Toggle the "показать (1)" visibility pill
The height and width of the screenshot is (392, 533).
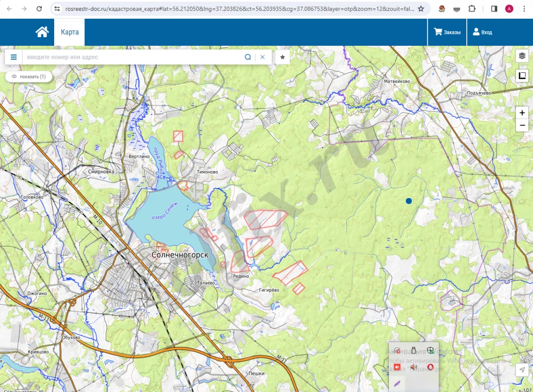tap(29, 76)
